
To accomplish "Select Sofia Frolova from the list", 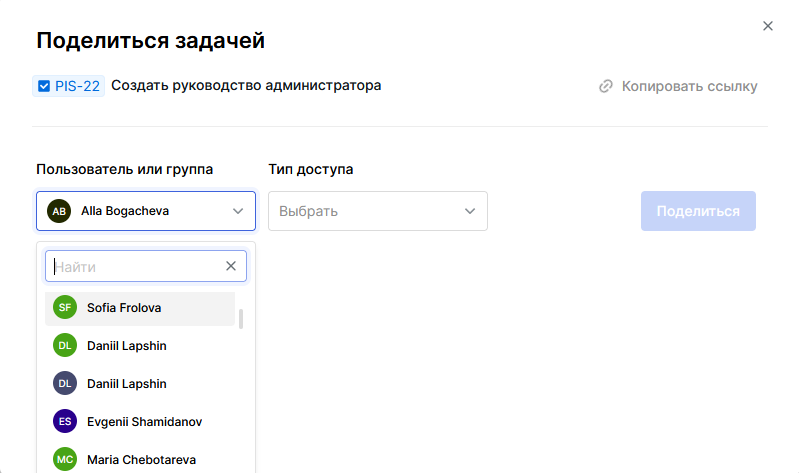I will click(x=124, y=308).
